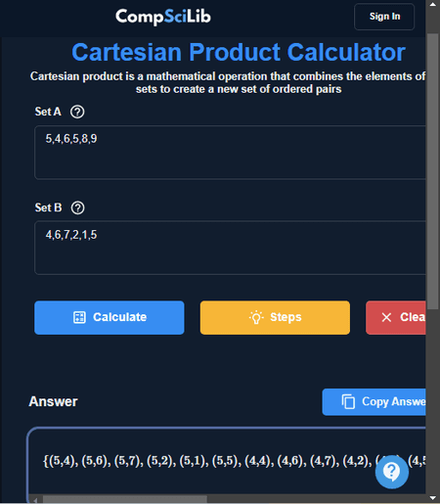Click the Steps button label
Screen dimensions: 440x504
point(286,317)
